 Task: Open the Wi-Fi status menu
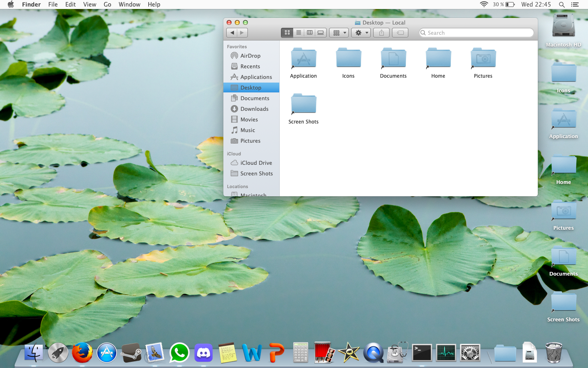coord(484,4)
